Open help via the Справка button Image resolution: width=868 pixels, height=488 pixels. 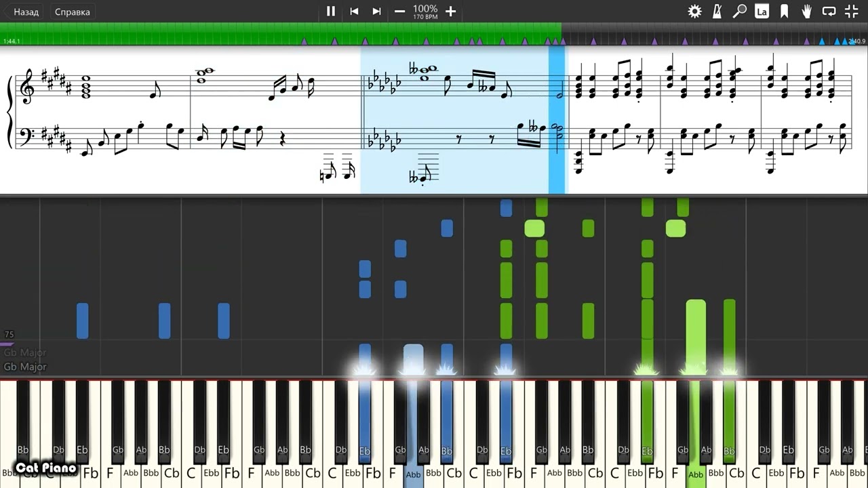(72, 12)
